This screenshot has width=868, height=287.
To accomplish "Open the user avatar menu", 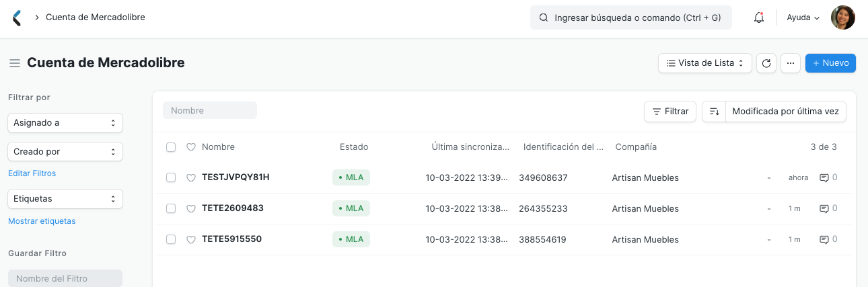I will pyautogui.click(x=843, y=17).
